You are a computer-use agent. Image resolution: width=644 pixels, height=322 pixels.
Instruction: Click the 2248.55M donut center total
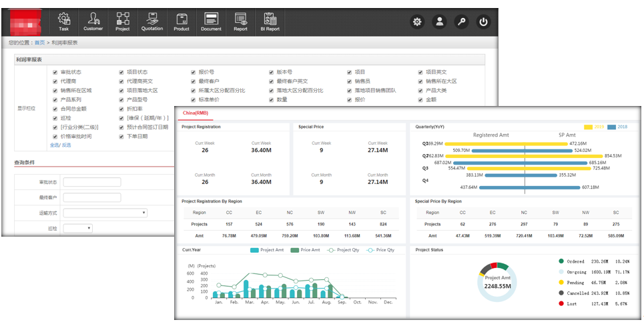pos(497,286)
